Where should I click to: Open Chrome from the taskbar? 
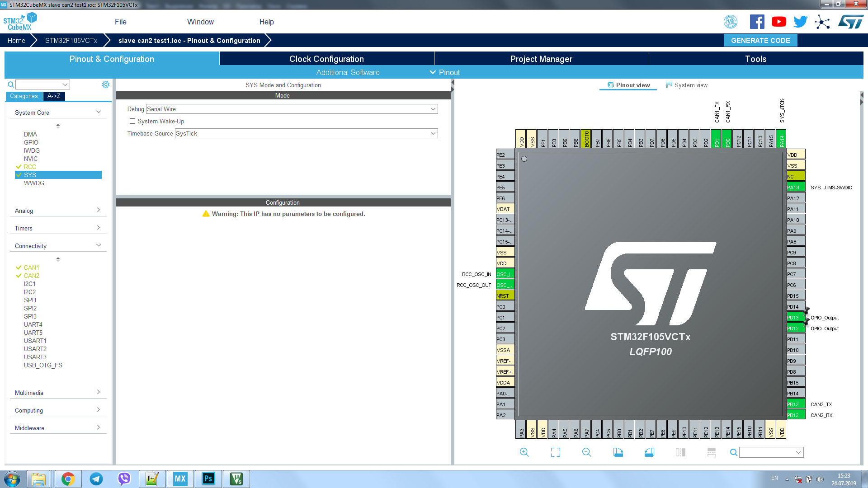click(x=68, y=479)
